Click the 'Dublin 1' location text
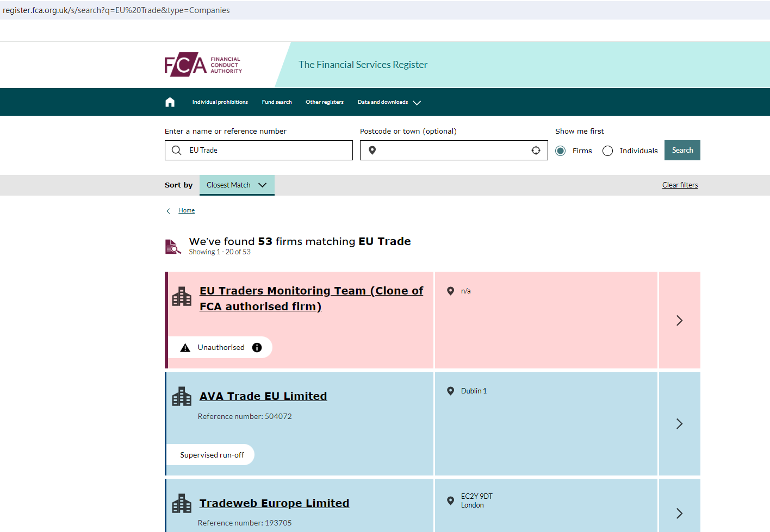The image size is (770, 532). click(x=474, y=391)
